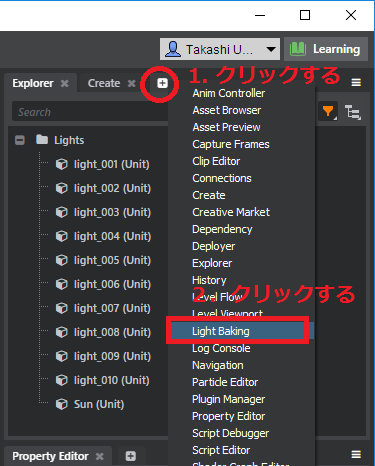Select light_005 (Unit) tree row text
The image size is (375, 466).
[x=112, y=260]
